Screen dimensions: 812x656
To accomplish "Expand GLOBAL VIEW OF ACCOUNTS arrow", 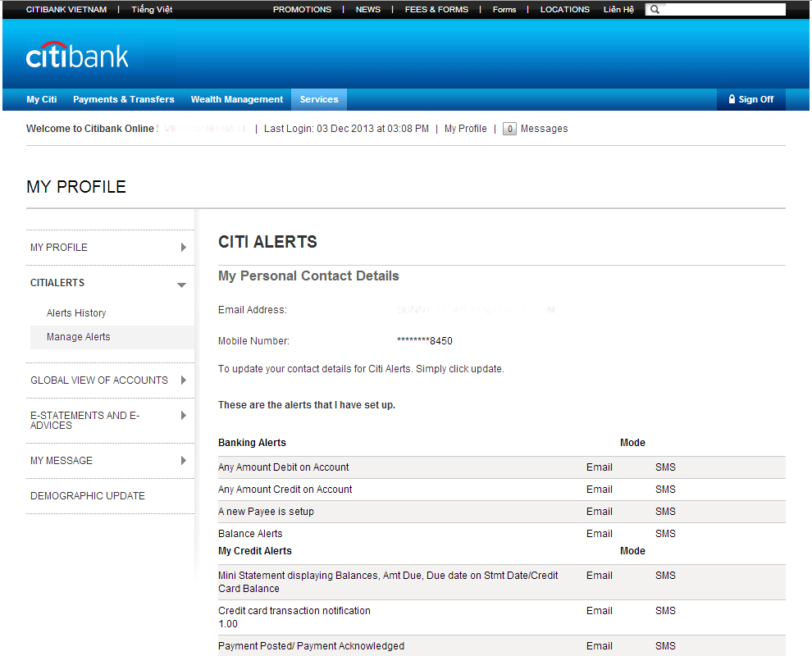I will click(184, 380).
